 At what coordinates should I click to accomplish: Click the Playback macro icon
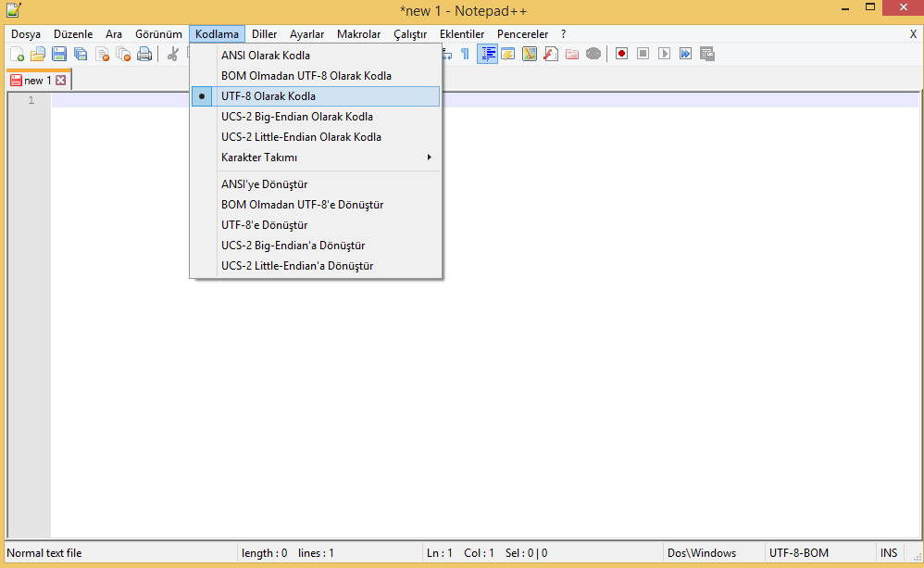pyautogui.click(x=664, y=55)
